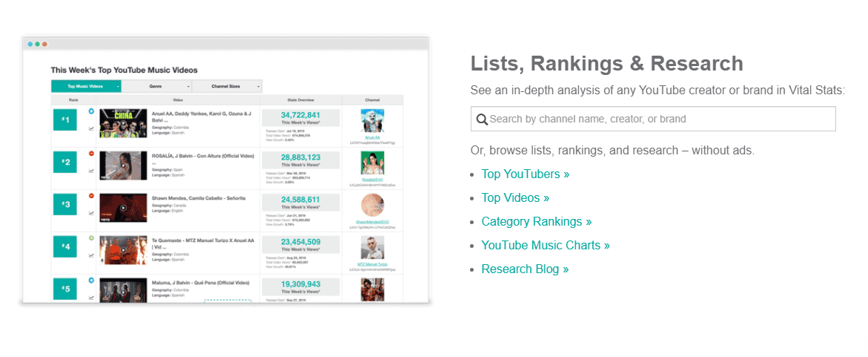The width and height of the screenshot is (868, 357).
Task: Expand the Channel Sizes dropdown
Action: 226,87
